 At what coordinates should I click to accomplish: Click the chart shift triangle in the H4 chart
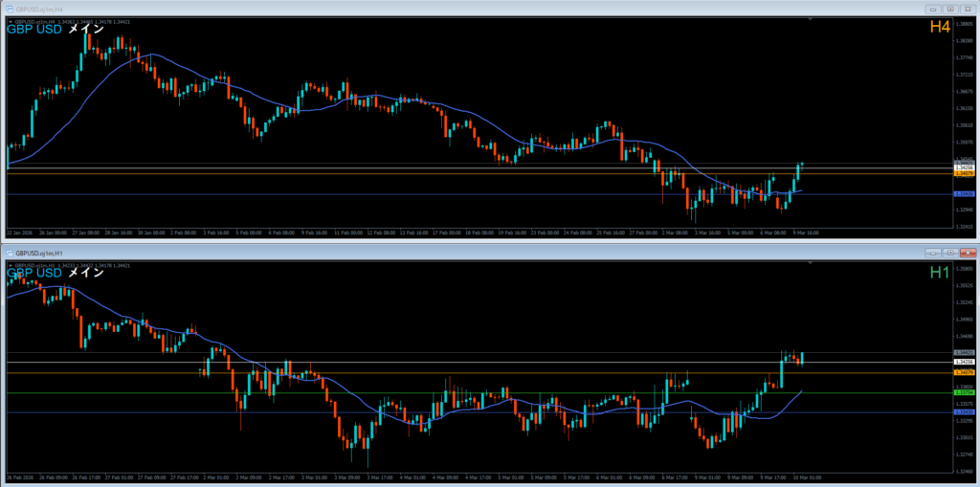click(x=811, y=18)
